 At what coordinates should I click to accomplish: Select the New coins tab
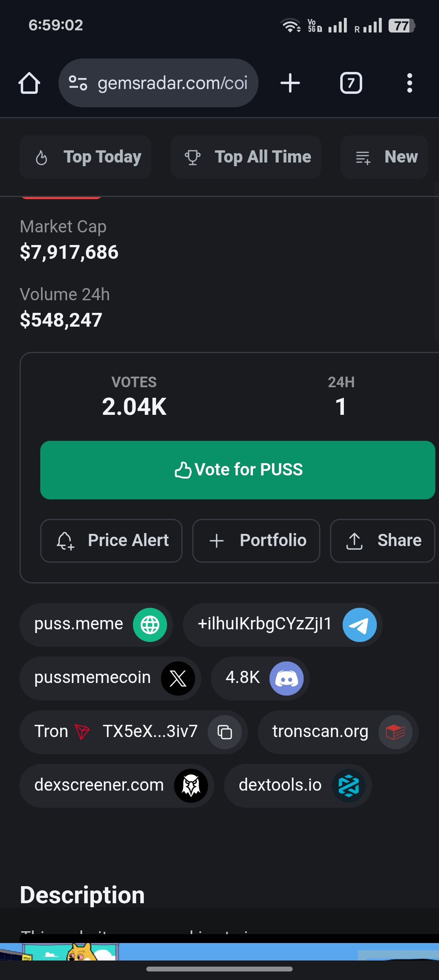[385, 157]
